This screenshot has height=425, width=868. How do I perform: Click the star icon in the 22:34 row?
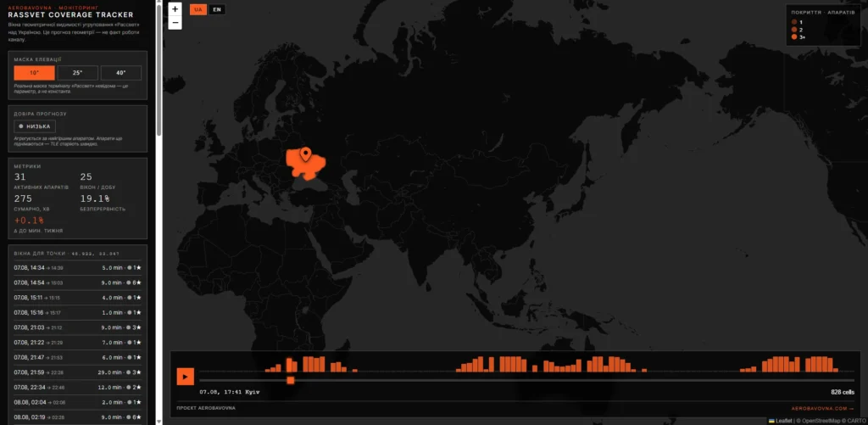tap(139, 388)
